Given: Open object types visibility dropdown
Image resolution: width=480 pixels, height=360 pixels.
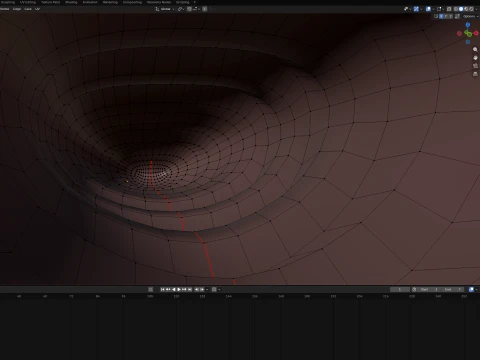Looking at the screenshot, I should 407,9.
